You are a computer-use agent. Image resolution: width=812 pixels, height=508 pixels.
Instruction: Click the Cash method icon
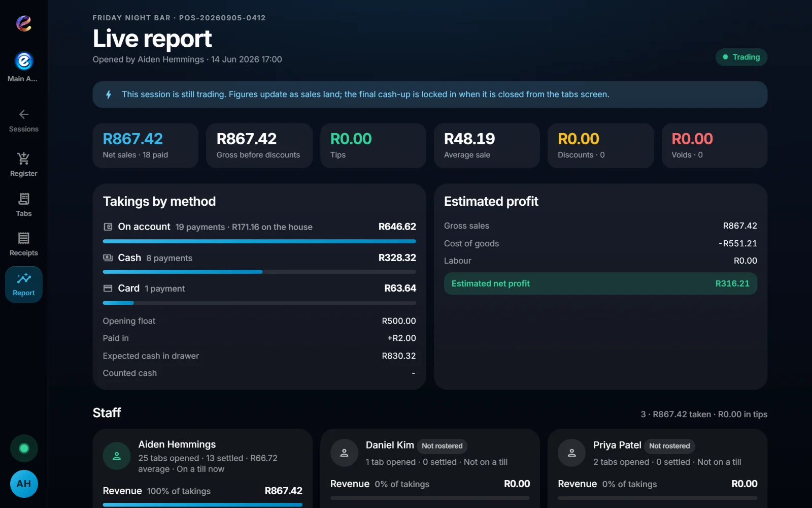click(108, 258)
